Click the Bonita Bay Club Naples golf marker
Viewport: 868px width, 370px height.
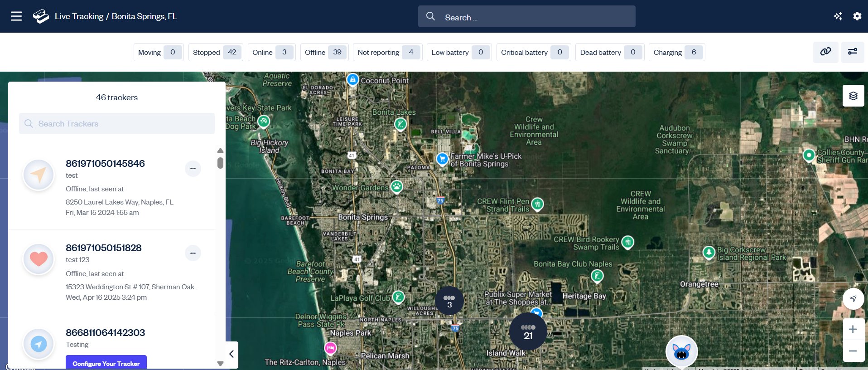(597, 276)
